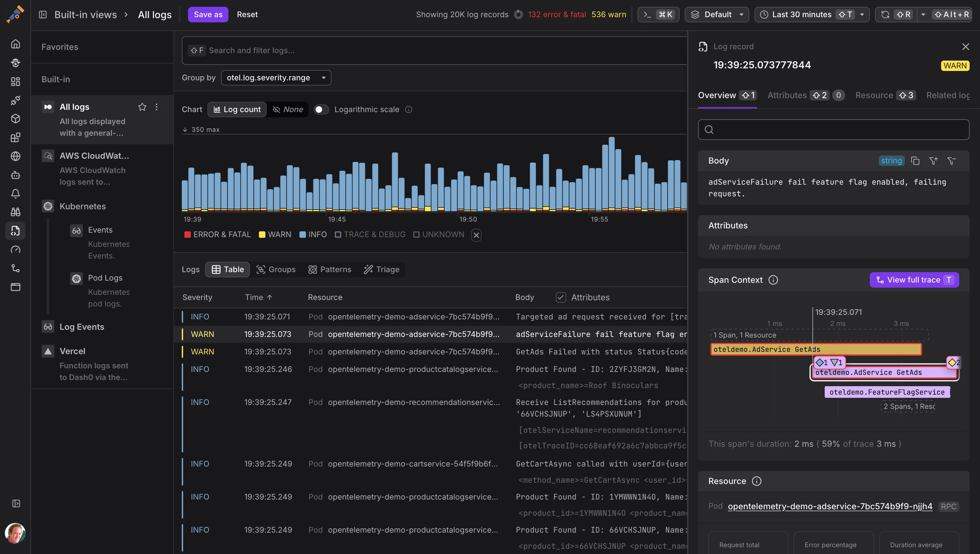Toggle the ERROR & FATAL legend series
The width and height of the screenshot is (980, 554).
(x=217, y=235)
